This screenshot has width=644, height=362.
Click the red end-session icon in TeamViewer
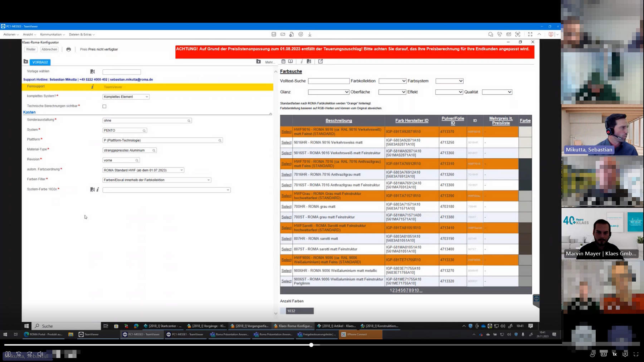click(551, 34)
